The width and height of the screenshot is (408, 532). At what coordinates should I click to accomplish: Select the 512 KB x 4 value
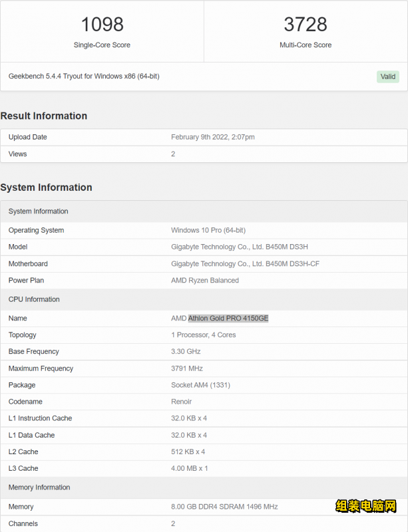click(188, 452)
